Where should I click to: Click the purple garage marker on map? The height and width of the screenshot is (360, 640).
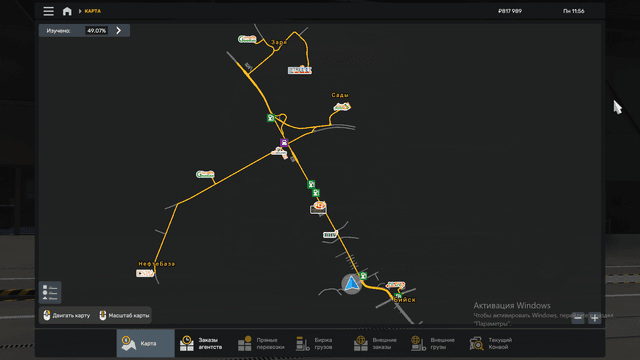click(284, 142)
